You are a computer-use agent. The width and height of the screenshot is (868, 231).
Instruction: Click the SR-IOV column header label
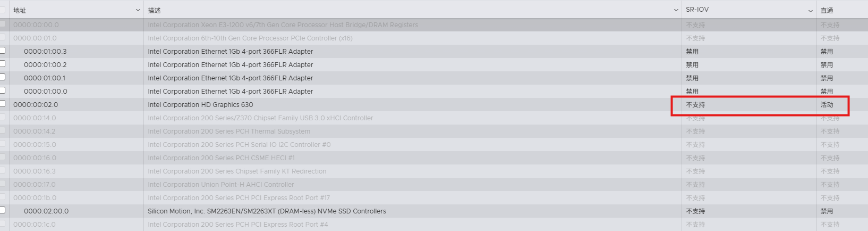697,10
